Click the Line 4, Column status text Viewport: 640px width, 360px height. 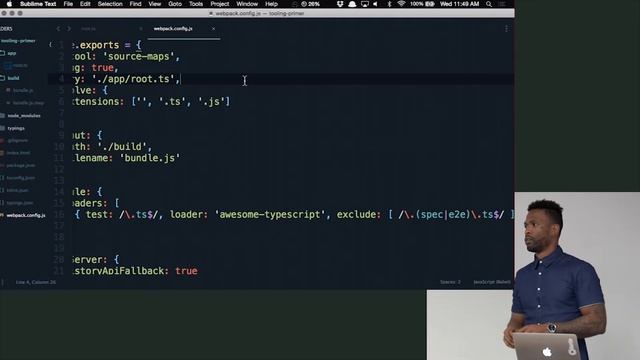[x=36, y=282]
